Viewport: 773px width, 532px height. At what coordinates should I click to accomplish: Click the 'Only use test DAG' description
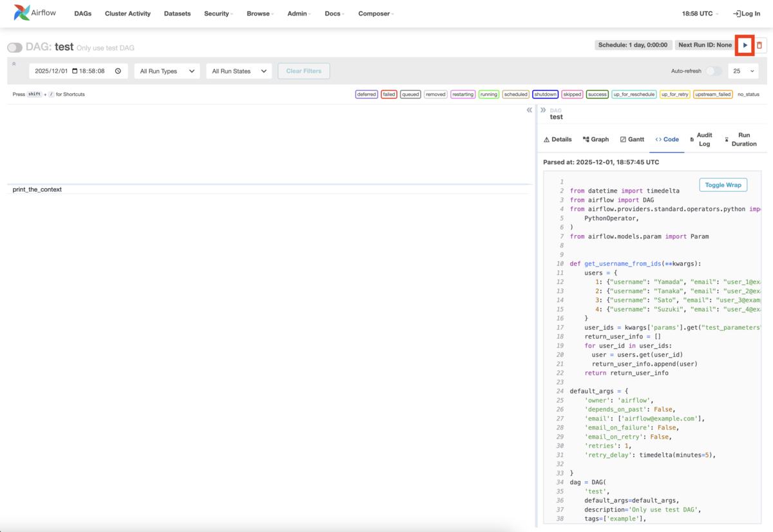pyautogui.click(x=105, y=48)
